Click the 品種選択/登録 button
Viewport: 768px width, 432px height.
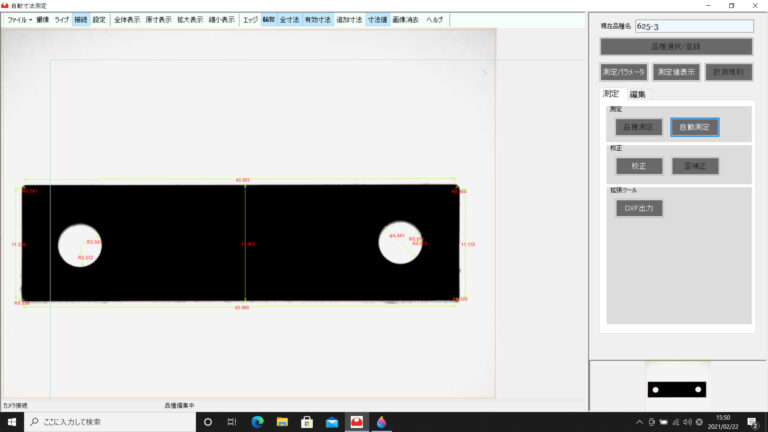pyautogui.click(x=676, y=46)
